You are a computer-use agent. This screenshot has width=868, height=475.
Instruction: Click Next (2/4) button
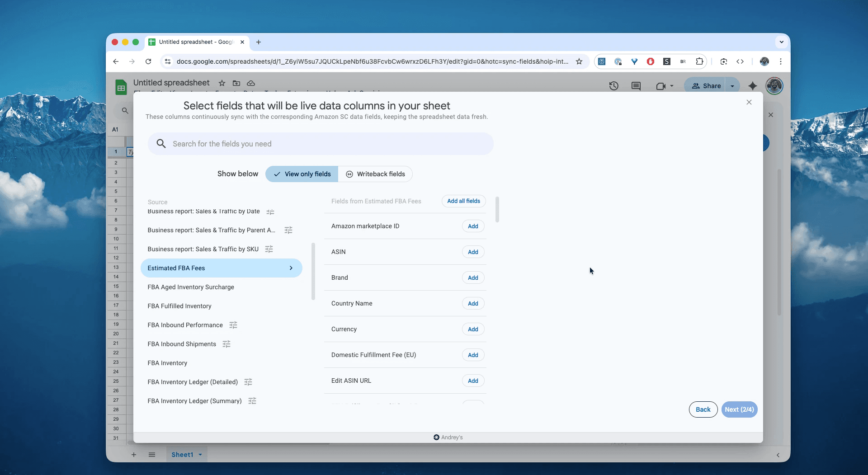[739, 409]
